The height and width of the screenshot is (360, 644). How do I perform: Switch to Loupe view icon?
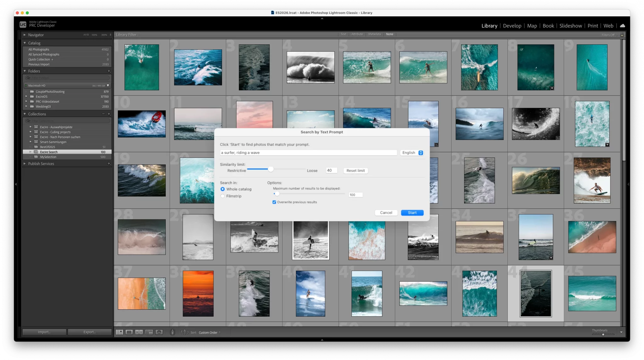click(129, 332)
